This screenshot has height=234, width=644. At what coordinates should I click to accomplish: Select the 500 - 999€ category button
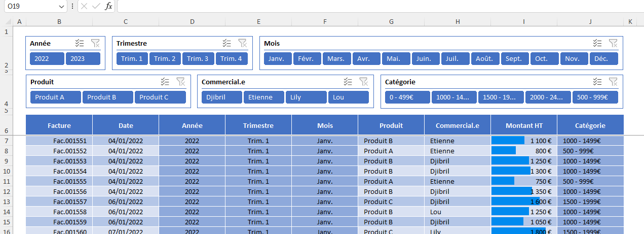coord(595,97)
